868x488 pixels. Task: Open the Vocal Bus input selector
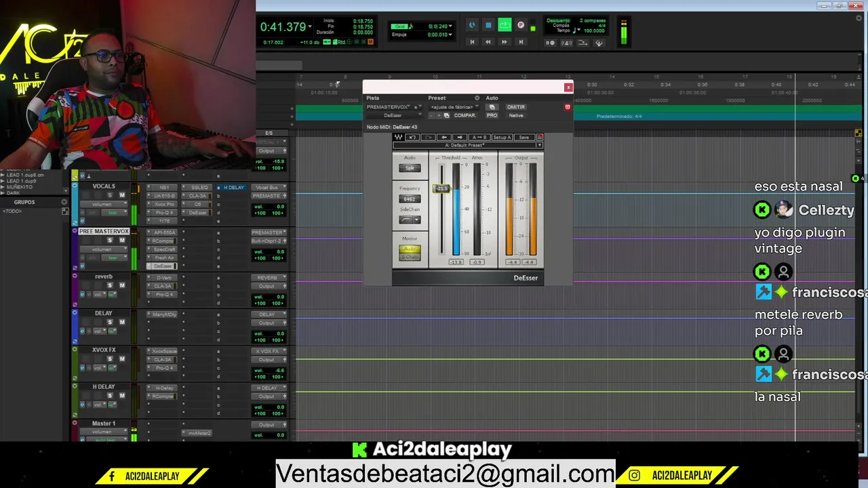point(267,187)
